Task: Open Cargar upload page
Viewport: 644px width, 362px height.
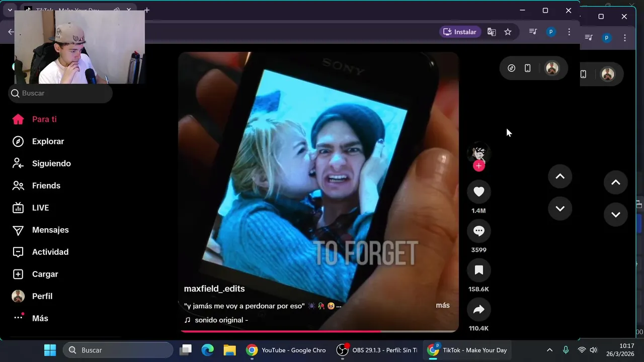Action: pyautogui.click(x=35, y=274)
